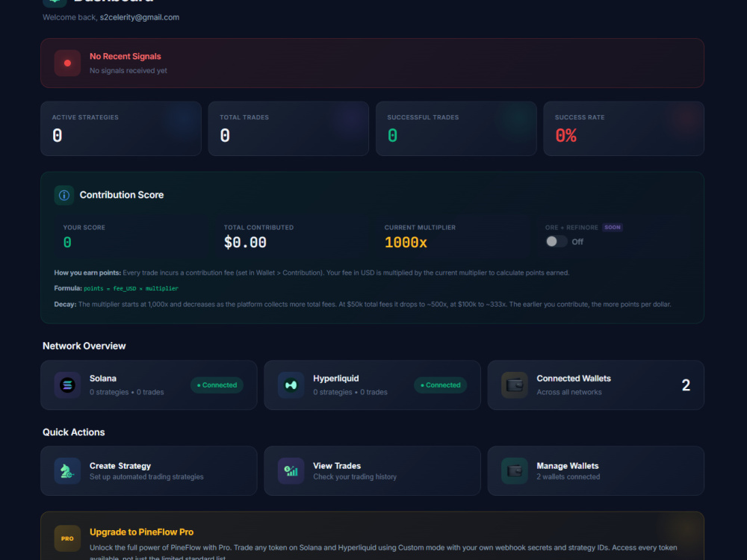Click the Off label beside the switch
The width and height of the screenshot is (747, 560).
[x=577, y=242]
